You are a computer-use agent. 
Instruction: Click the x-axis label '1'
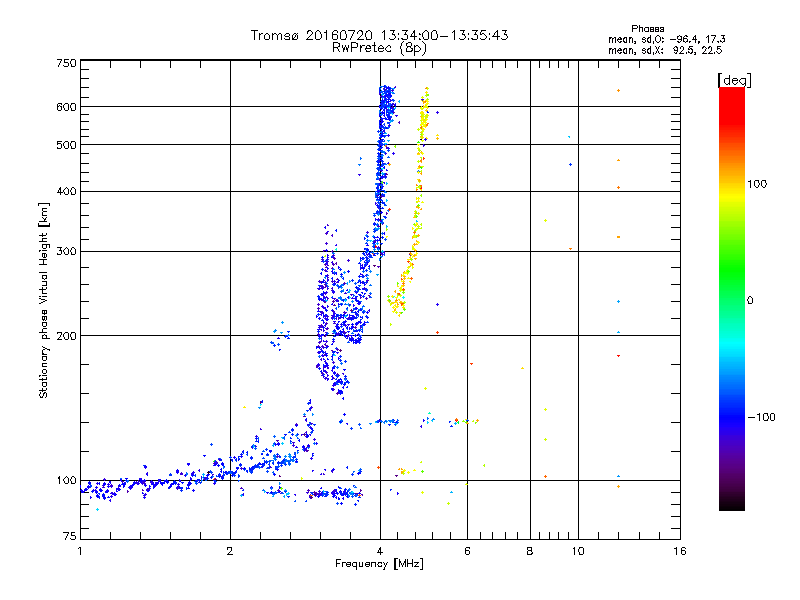[x=80, y=551]
